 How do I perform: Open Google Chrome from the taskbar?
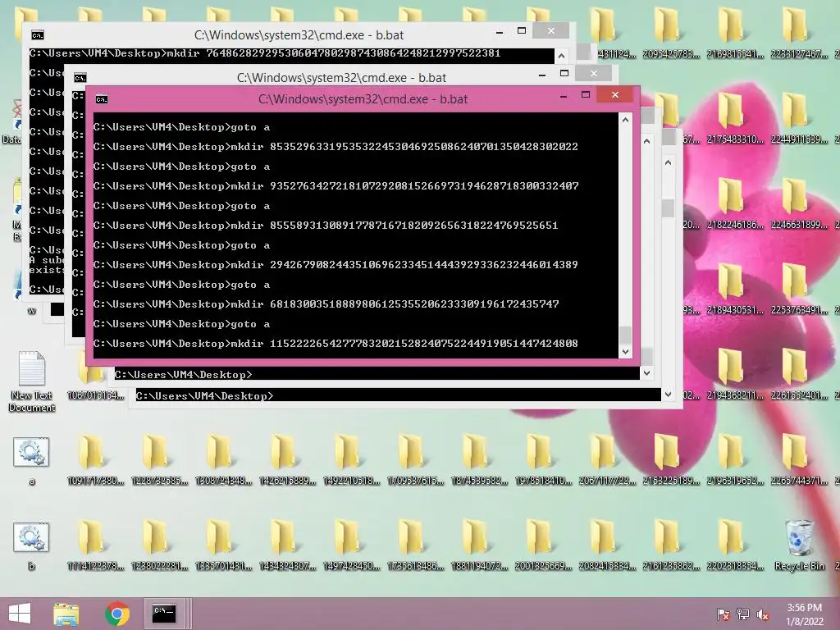(x=117, y=614)
